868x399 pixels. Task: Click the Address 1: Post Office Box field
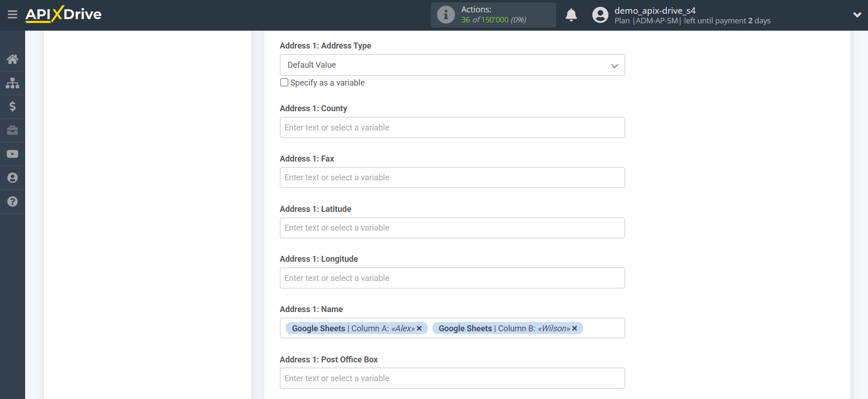click(x=452, y=378)
